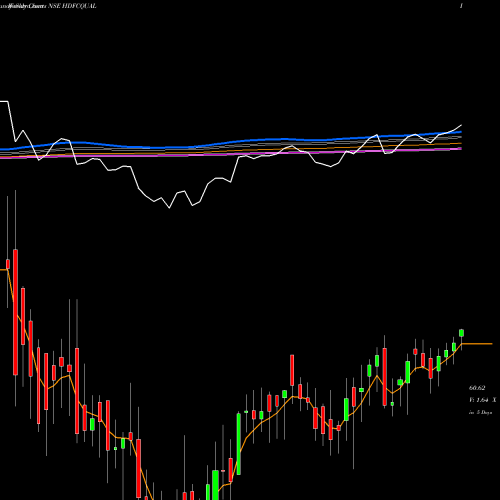
Task: Click the 'in 5 Days' label
Action: (x=480, y=412)
